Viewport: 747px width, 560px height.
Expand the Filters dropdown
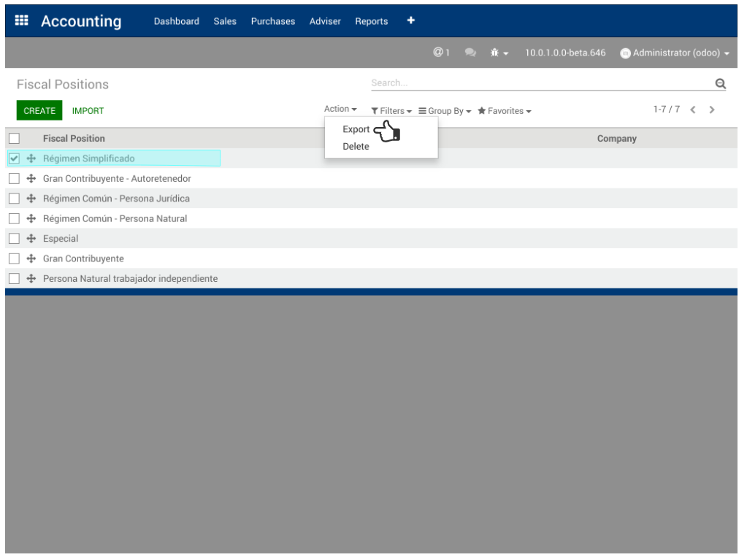point(391,111)
